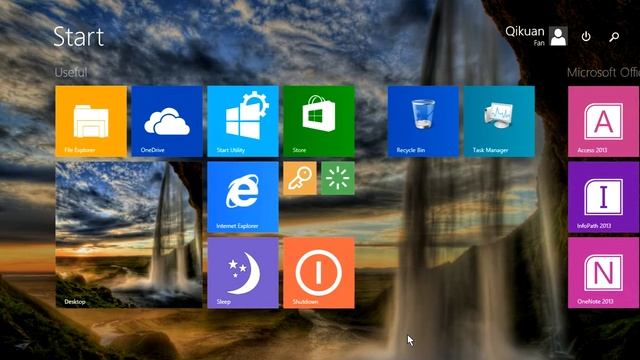Image resolution: width=640 pixels, height=360 pixels.
Task: Open the Internet Explorer tile
Action: click(x=243, y=197)
